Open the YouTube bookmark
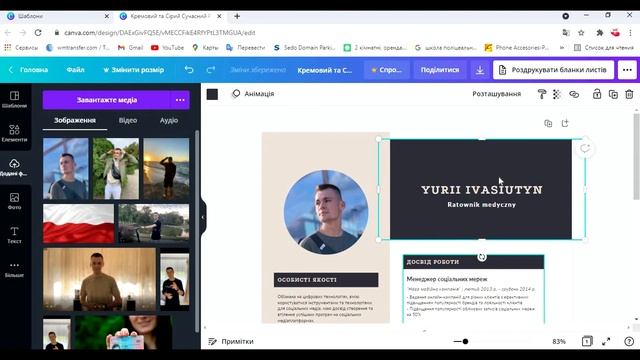The width and height of the screenshot is (640, 360). 167,48
